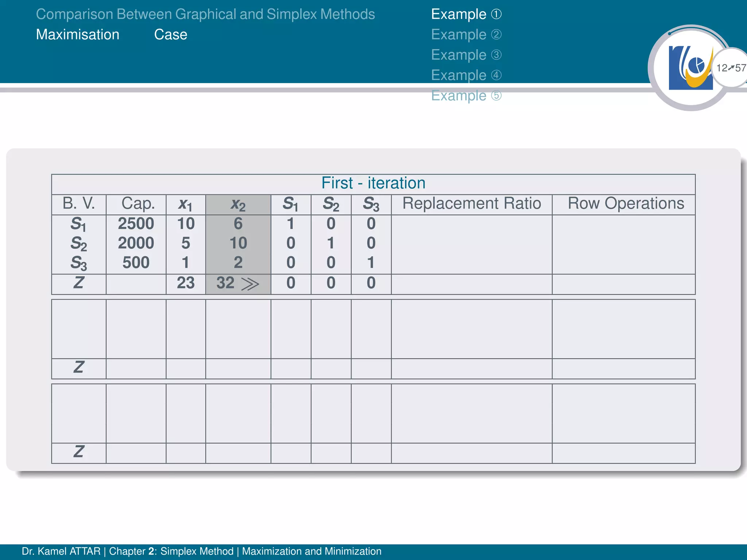Click the Case subsection label

[171, 35]
